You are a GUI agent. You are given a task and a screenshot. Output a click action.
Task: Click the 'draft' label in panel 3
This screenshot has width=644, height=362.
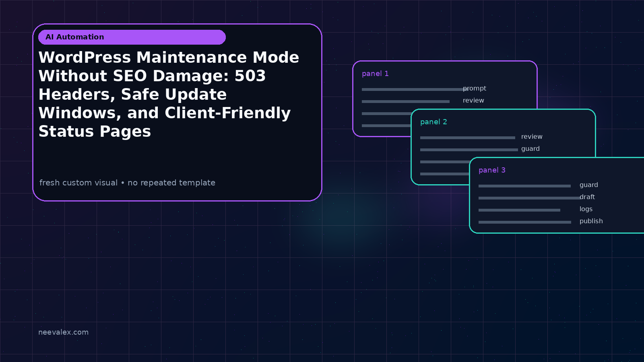(x=587, y=197)
